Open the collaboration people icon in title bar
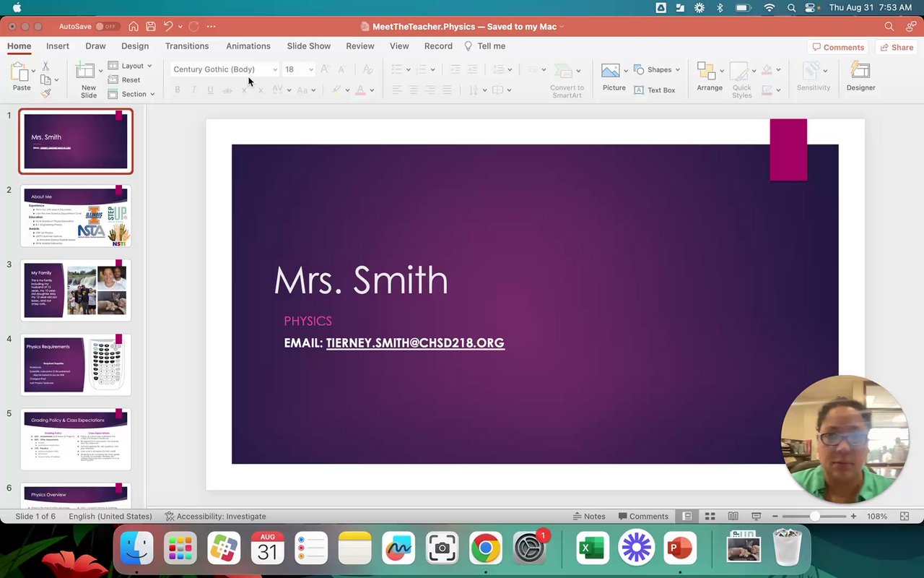 911,27
